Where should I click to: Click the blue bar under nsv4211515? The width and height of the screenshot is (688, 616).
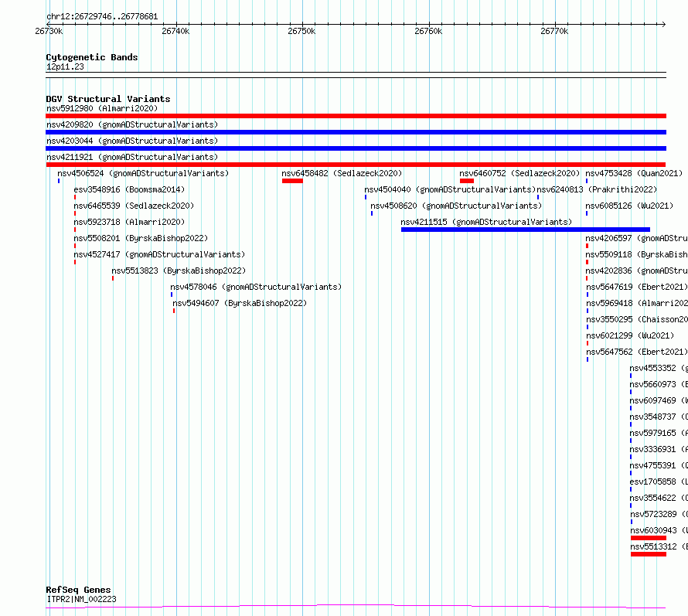point(526,230)
